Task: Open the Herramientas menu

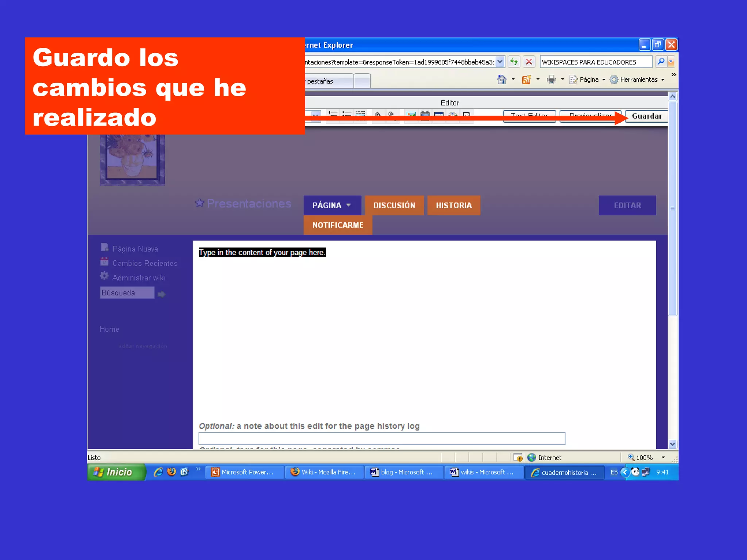Action: click(x=637, y=79)
